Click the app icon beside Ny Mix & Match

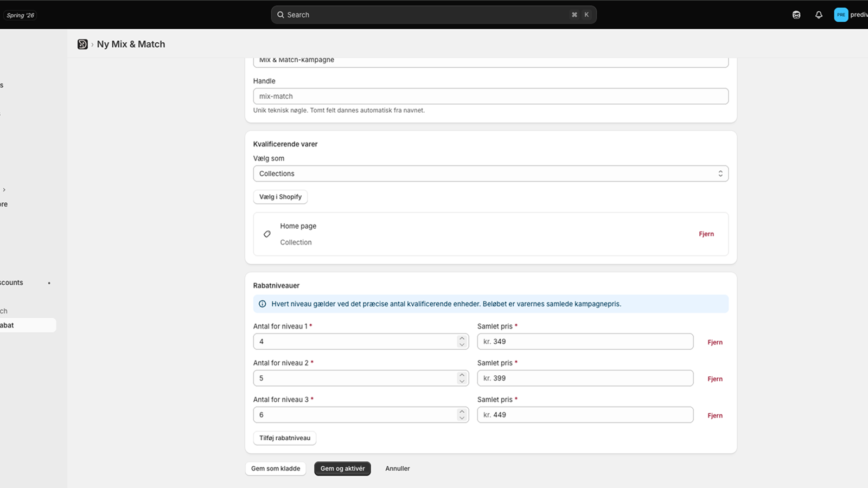coord(82,44)
